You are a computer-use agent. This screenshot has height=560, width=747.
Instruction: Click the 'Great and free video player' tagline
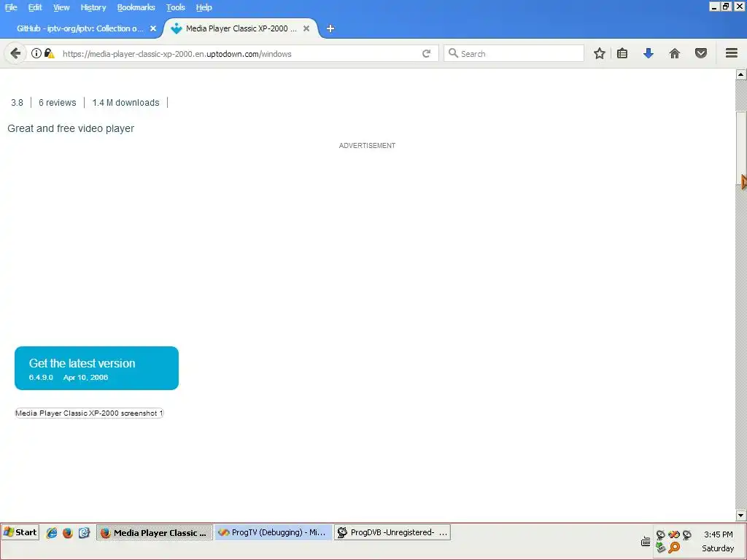tap(71, 128)
